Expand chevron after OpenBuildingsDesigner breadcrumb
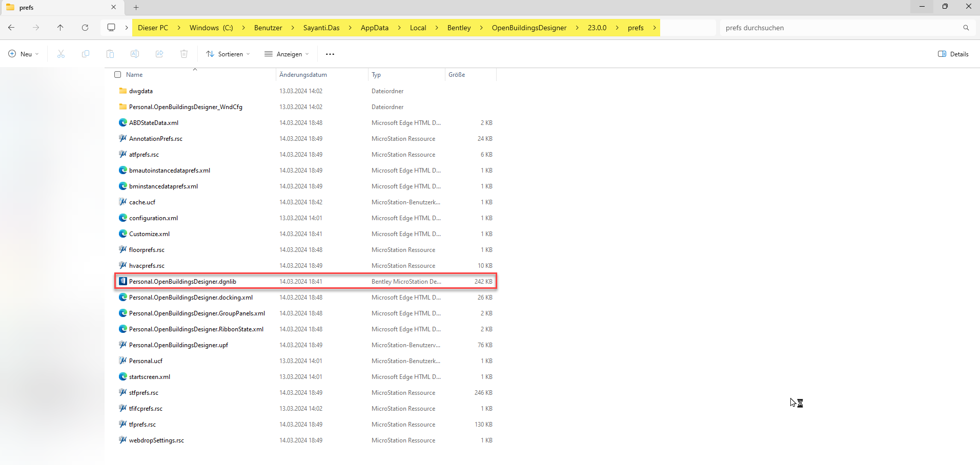The width and height of the screenshot is (980, 465). [x=577, y=28]
